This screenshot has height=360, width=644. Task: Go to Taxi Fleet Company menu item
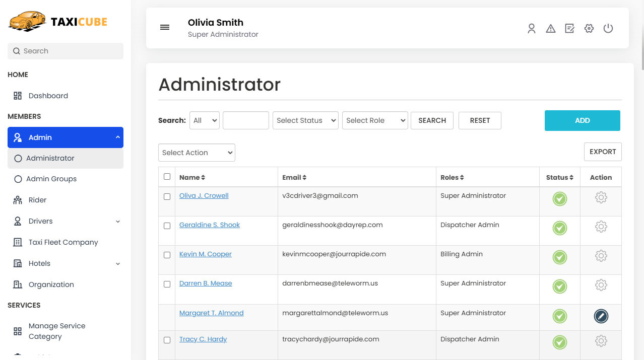click(x=63, y=242)
